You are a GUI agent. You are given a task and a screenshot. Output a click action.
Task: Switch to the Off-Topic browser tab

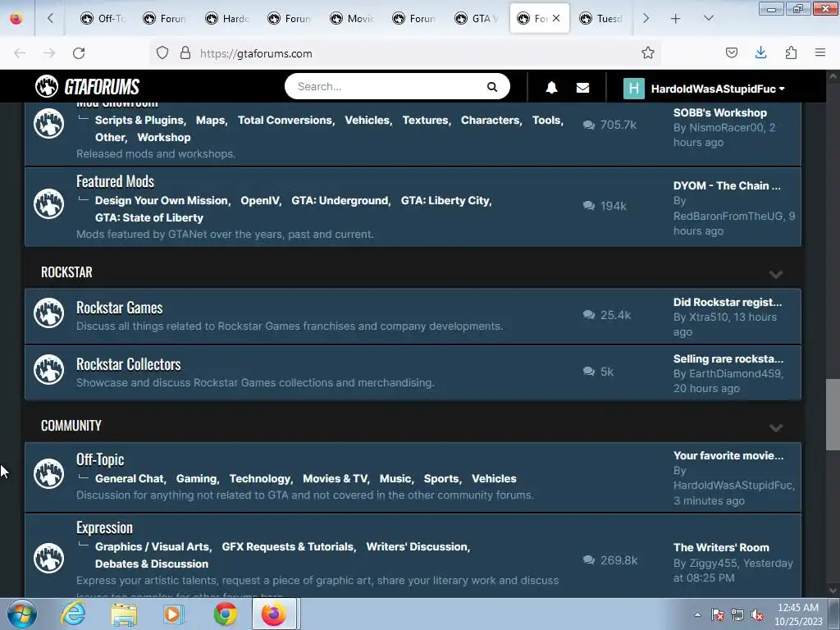click(x=103, y=18)
